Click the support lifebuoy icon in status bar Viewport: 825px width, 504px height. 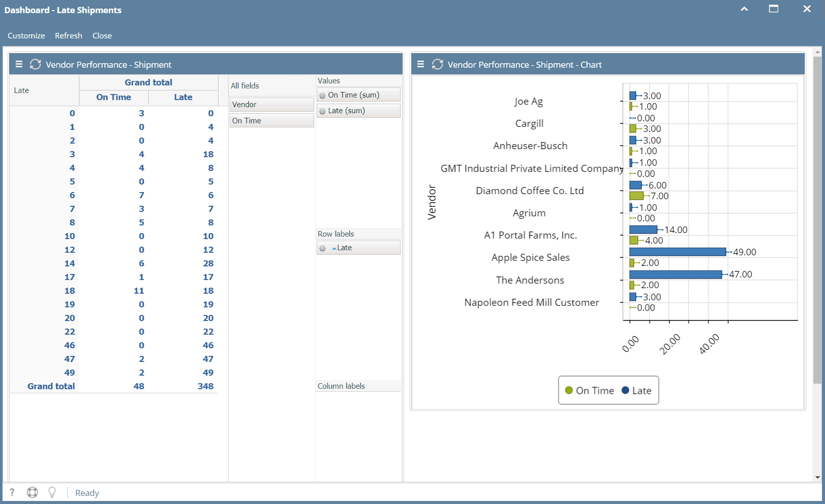coord(32,492)
